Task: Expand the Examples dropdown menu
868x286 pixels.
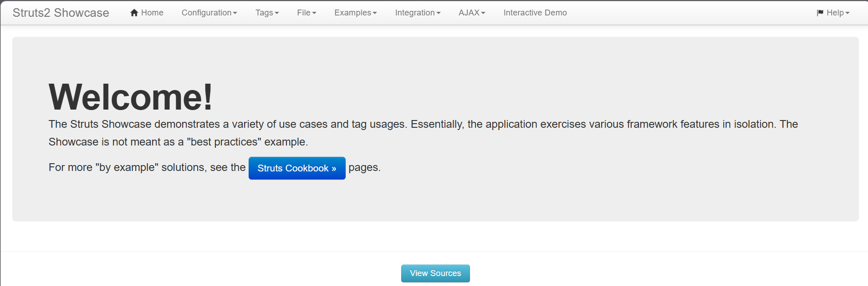Action: click(x=356, y=13)
